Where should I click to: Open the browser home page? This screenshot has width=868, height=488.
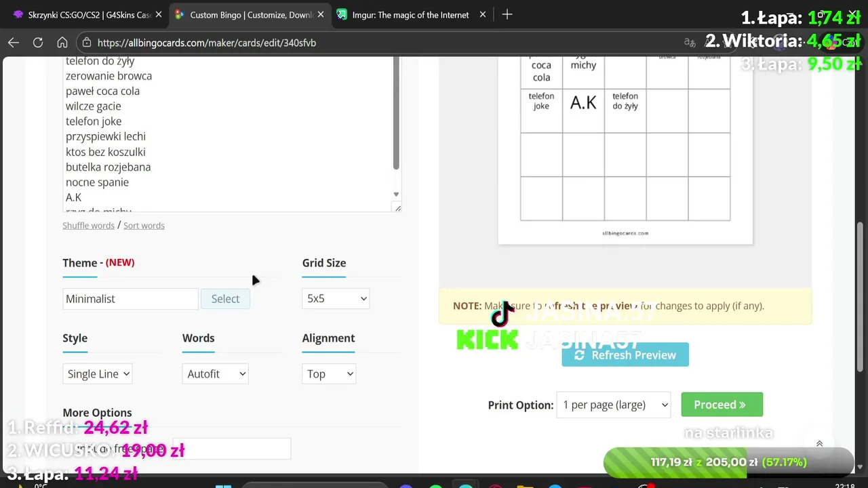[62, 43]
